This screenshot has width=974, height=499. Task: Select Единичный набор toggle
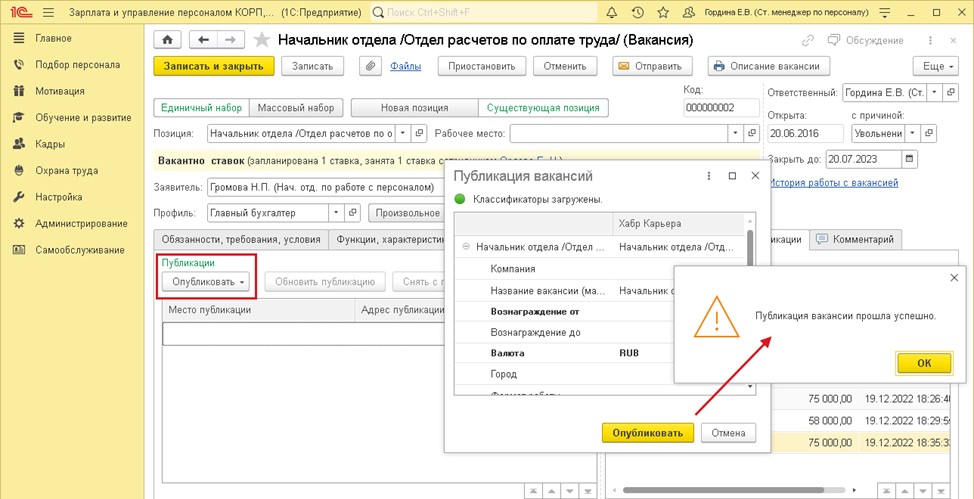point(201,108)
